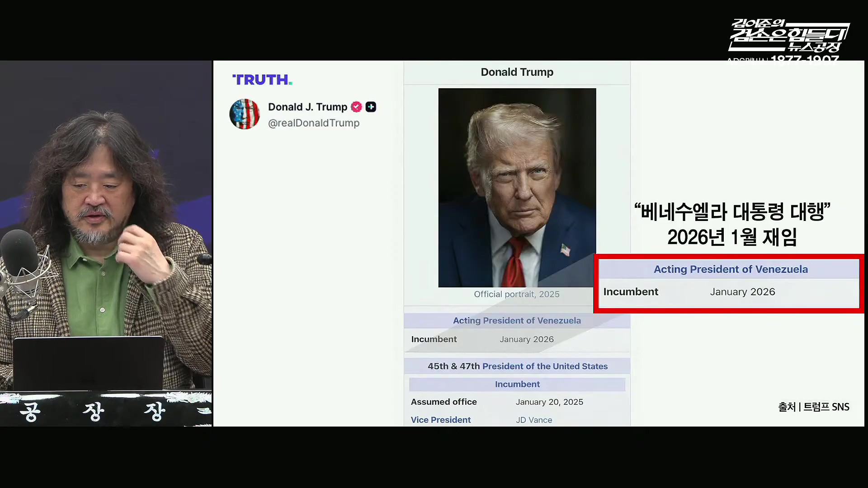This screenshot has height=488, width=868.
Task: Click the source credit text at bottom right
Action: tap(813, 407)
